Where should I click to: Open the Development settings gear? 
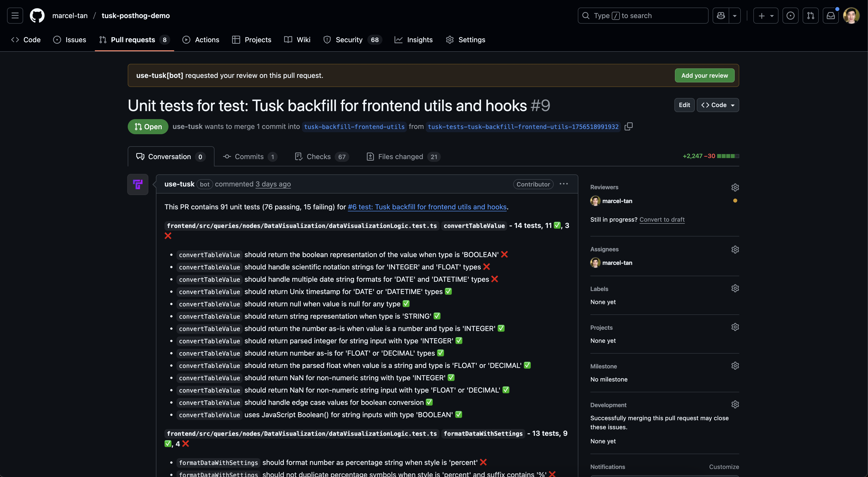735,405
